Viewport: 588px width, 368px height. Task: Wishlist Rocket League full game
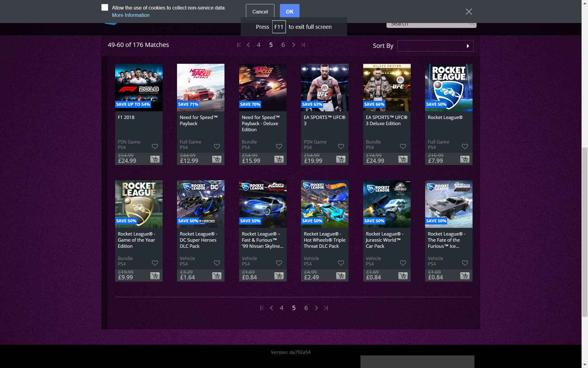pos(465,147)
